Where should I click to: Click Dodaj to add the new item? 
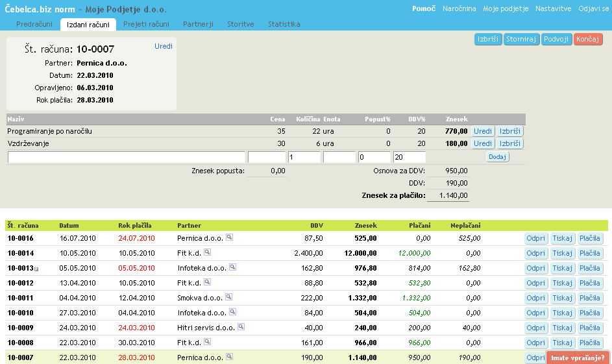(x=497, y=157)
